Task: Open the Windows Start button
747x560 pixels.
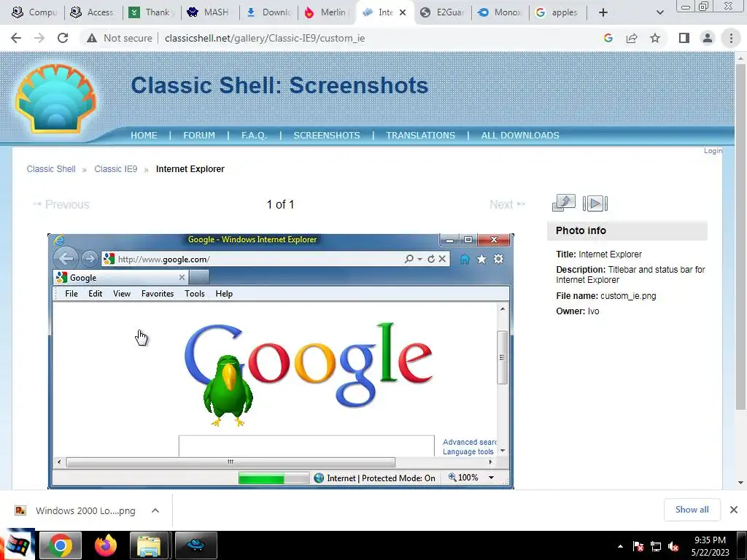Action: (18, 545)
